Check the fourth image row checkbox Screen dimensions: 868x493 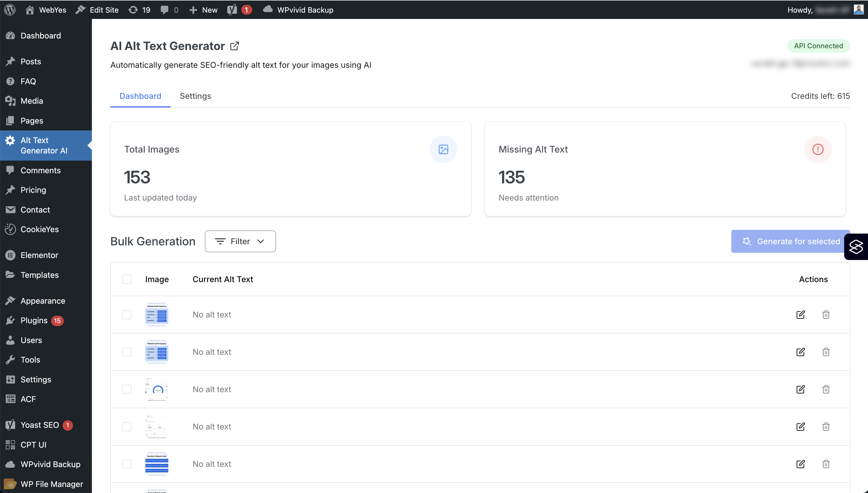(127, 427)
